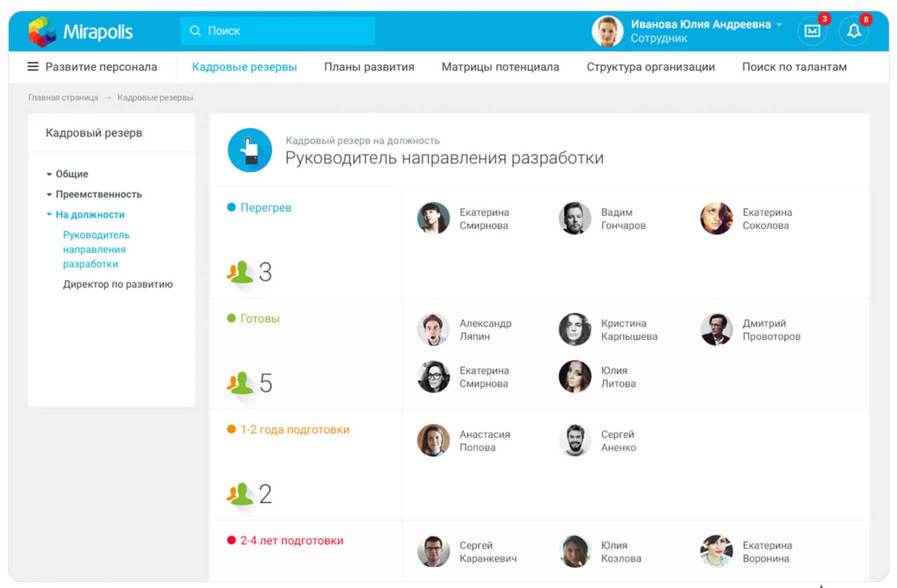Open Вадим Гончаров's avatar

tap(575, 218)
